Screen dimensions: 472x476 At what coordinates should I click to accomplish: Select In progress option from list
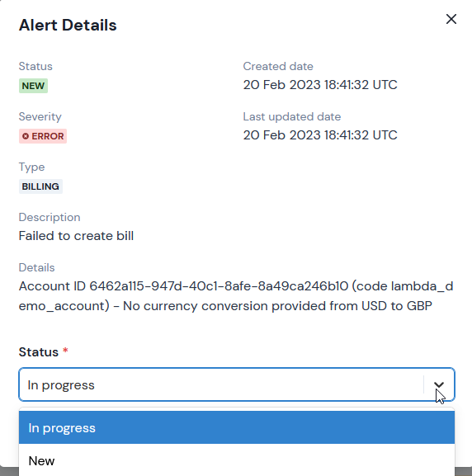click(237, 427)
